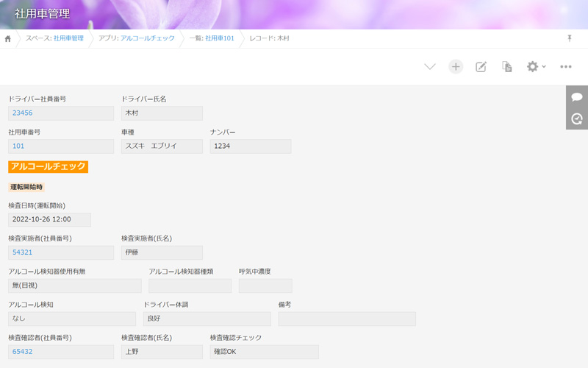Screen dimensions: 588x368
Task: Click the 検査日時(運転開始) field label
Action: point(37,206)
